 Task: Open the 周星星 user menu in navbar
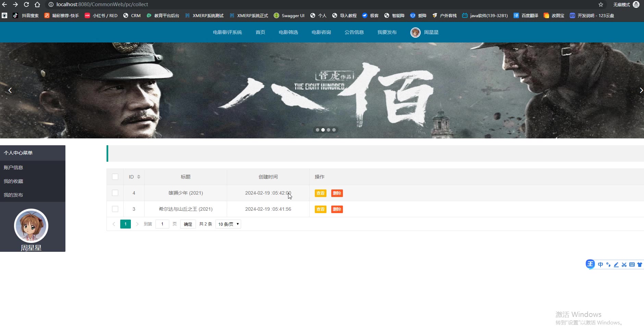pos(424,32)
